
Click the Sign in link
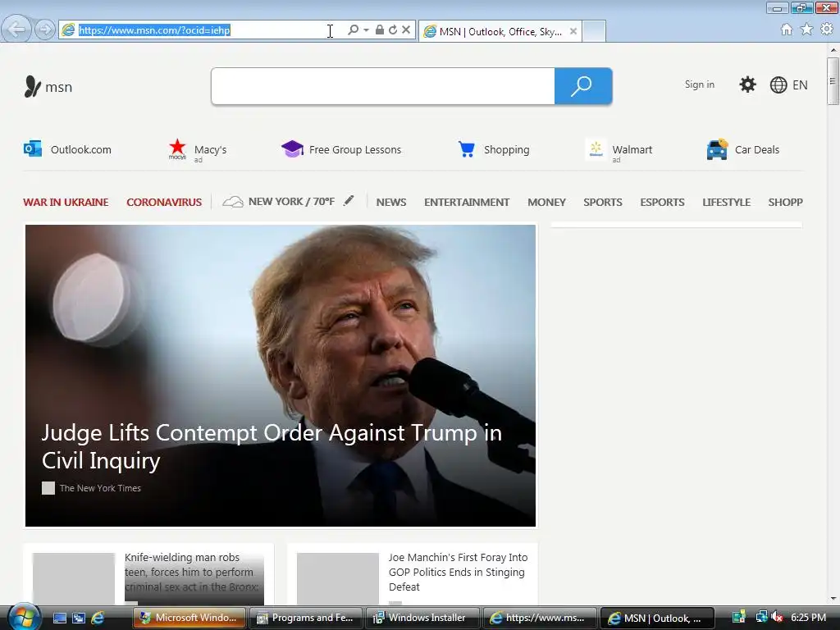pyautogui.click(x=699, y=84)
